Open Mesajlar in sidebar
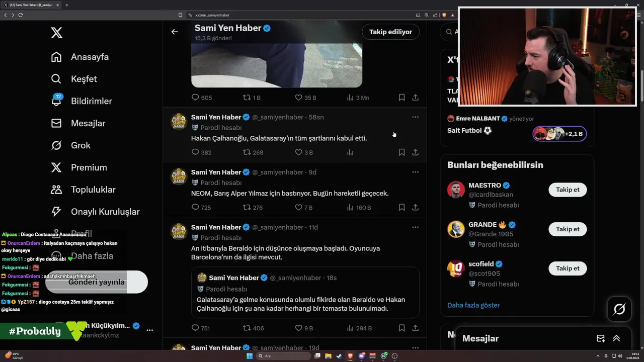Viewport: 644px width, 362px height. pyautogui.click(x=78, y=123)
